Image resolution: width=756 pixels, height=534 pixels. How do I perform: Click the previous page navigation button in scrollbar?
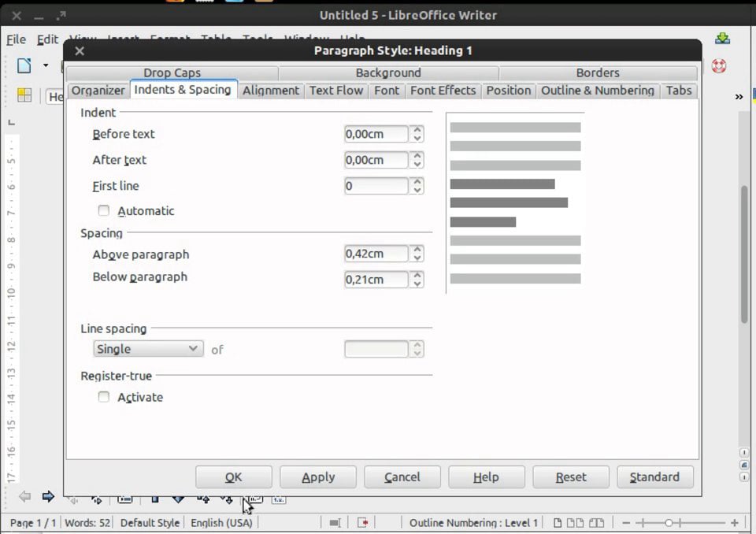[744, 452]
